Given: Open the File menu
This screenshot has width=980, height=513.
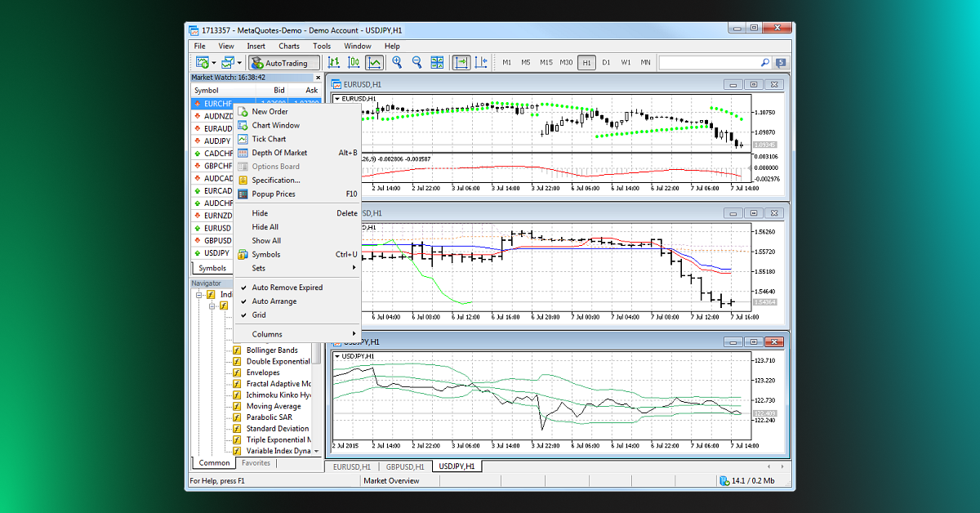Looking at the screenshot, I should click(x=200, y=47).
